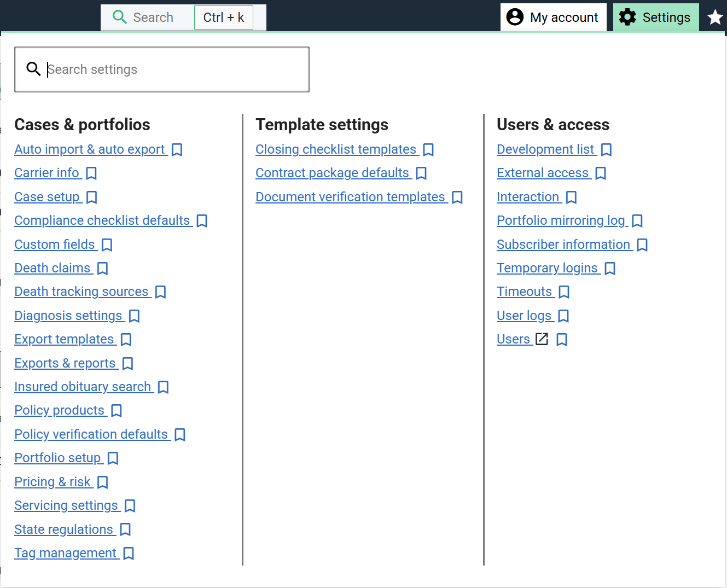
Task: Focus the Search settings input field
Action: point(170,69)
